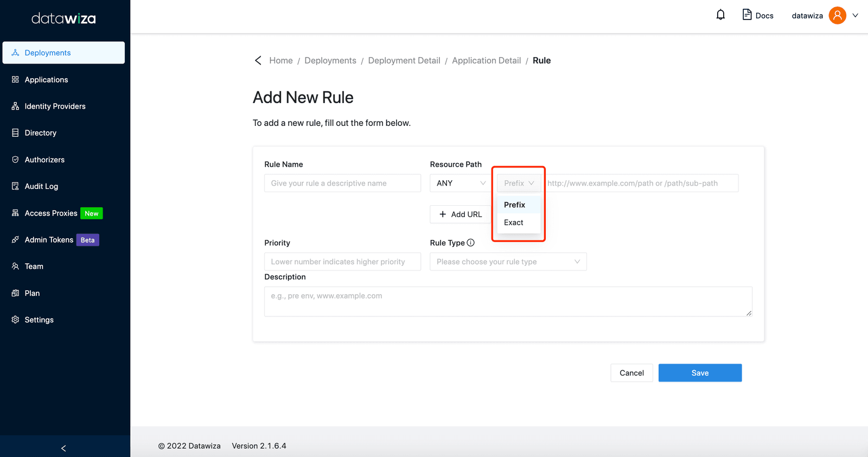Open the Application Detail breadcrumb link
The height and width of the screenshot is (457, 868).
tap(487, 60)
